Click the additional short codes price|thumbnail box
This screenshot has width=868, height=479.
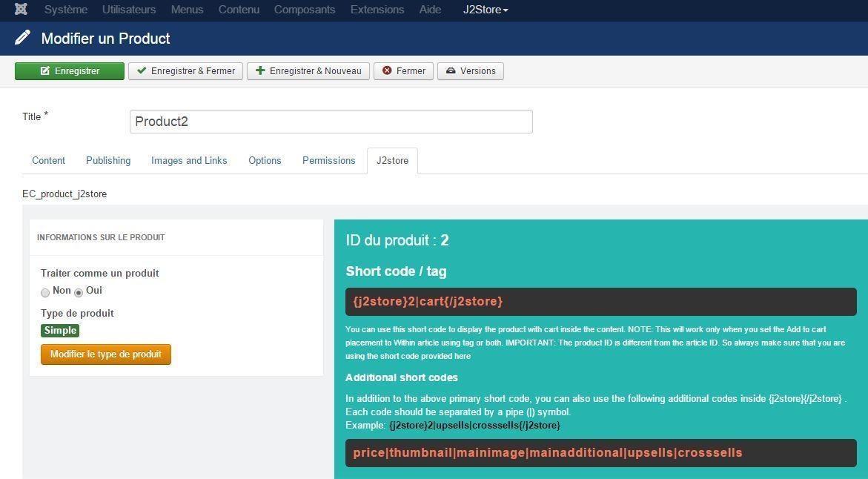coord(600,453)
